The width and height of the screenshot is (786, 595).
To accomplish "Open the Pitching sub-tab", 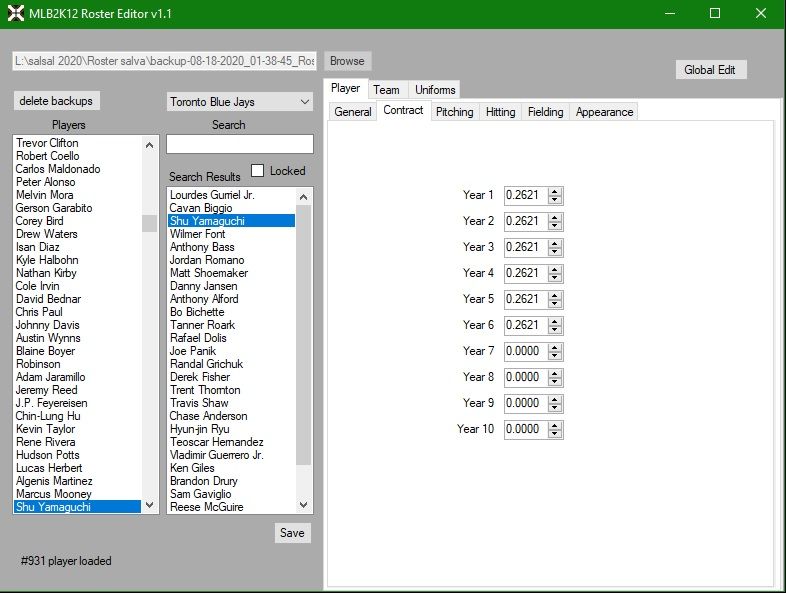I will (x=455, y=112).
